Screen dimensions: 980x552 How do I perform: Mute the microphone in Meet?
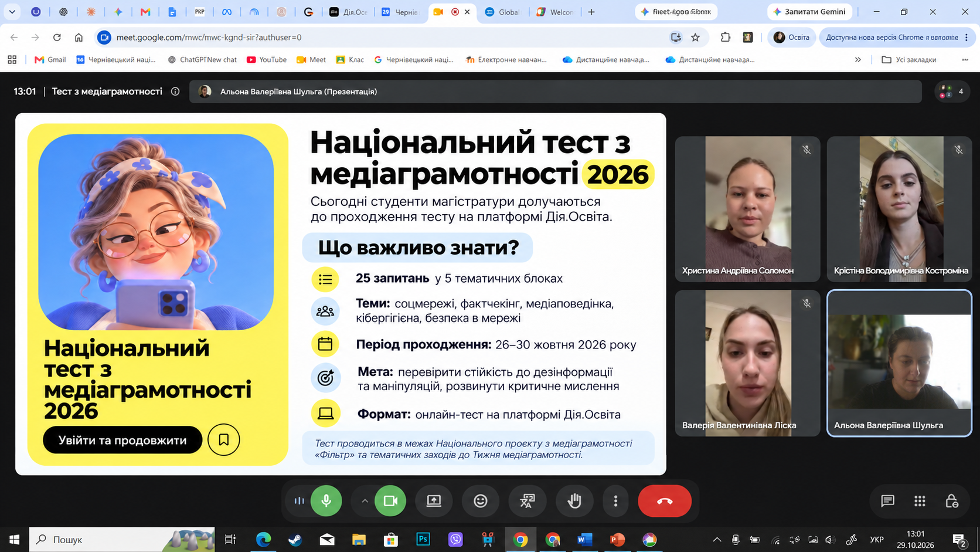(326, 501)
